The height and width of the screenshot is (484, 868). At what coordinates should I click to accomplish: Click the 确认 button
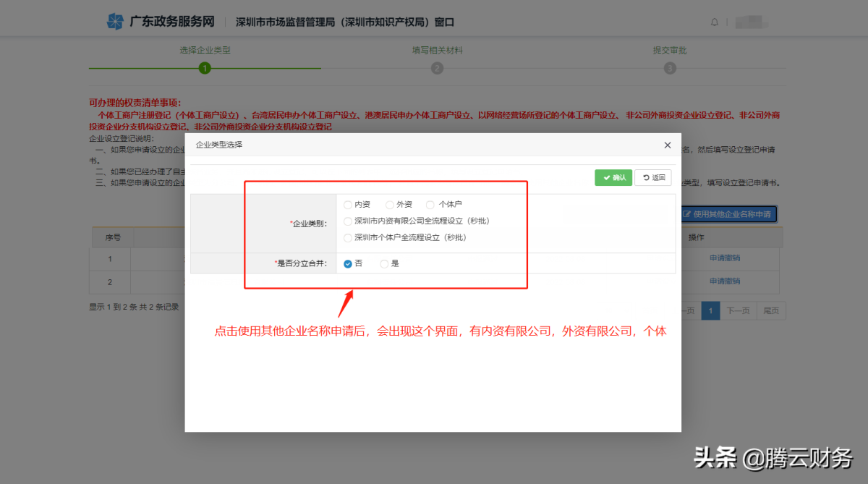pyautogui.click(x=613, y=178)
